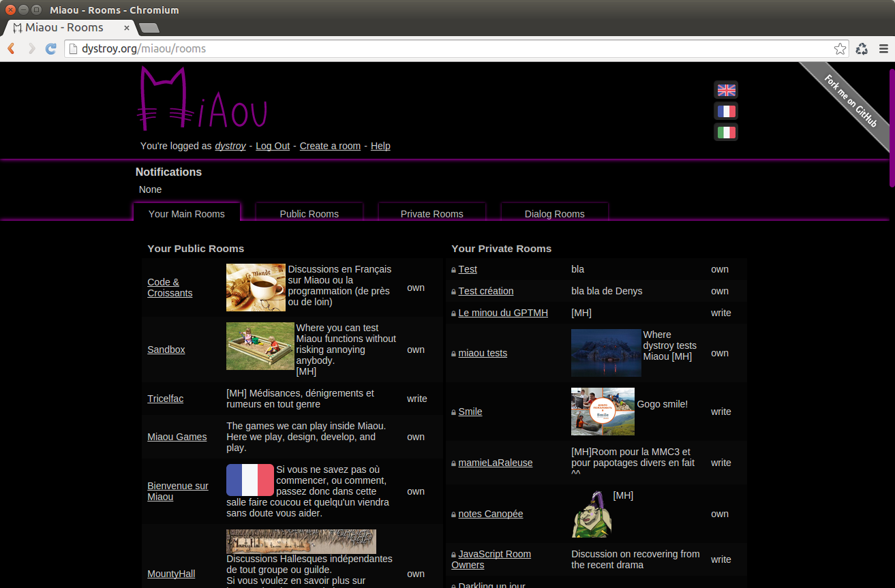
Task: Open the notes Canopée room
Action: click(491, 514)
